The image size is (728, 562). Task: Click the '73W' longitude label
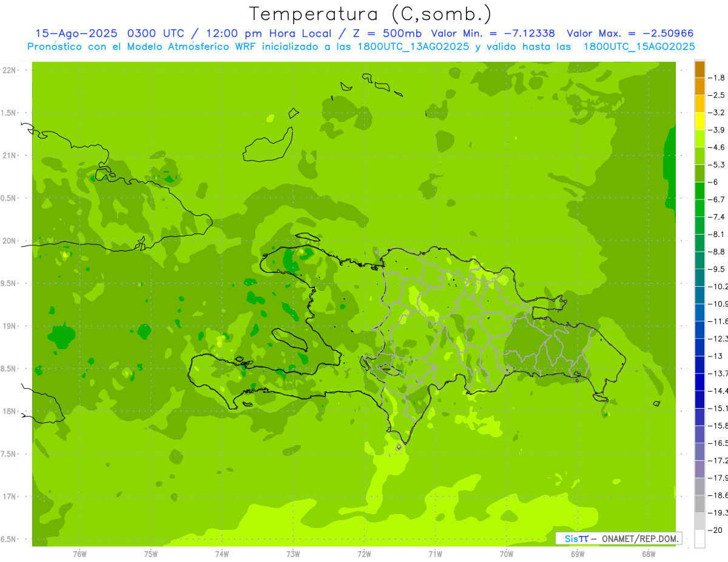[x=293, y=554]
